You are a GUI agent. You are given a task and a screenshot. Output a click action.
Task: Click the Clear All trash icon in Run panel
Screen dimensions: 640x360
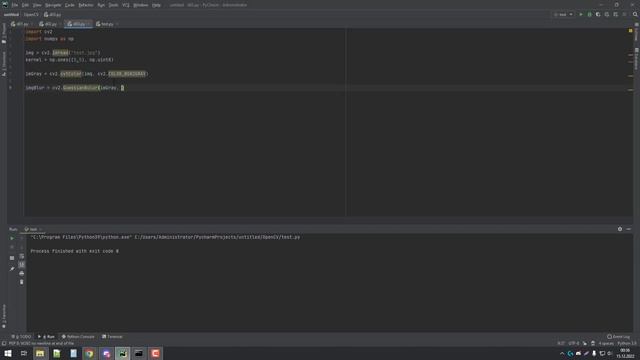tap(22, 282)
